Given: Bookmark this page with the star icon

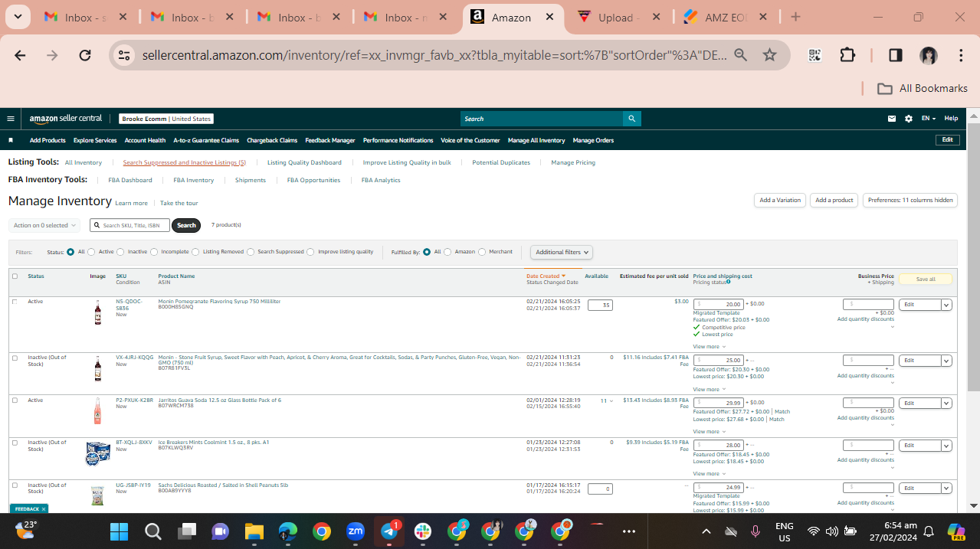Looking at the screenshot, I should 769,55.
